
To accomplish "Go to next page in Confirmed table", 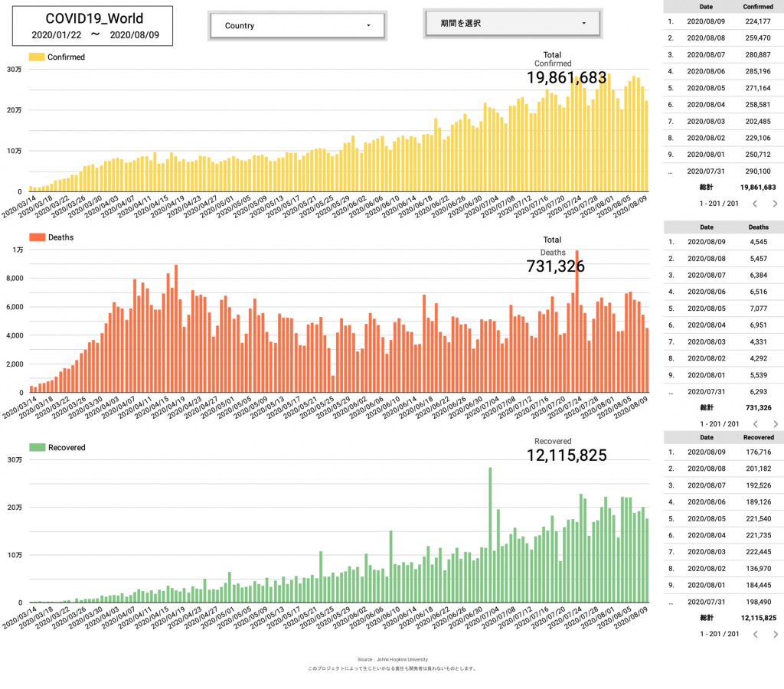I will tap(775, 204).
